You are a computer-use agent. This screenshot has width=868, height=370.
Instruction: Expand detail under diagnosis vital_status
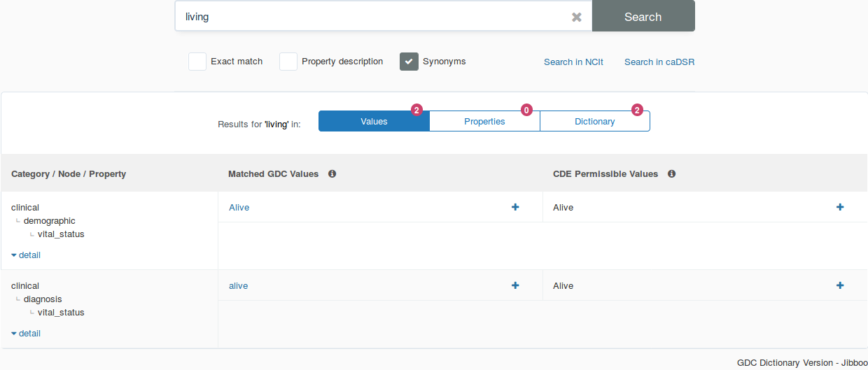point(26,334)
